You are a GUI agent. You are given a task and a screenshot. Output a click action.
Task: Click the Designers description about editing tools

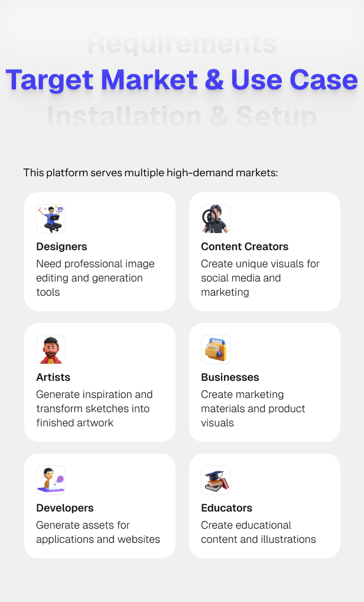(95, 278)
